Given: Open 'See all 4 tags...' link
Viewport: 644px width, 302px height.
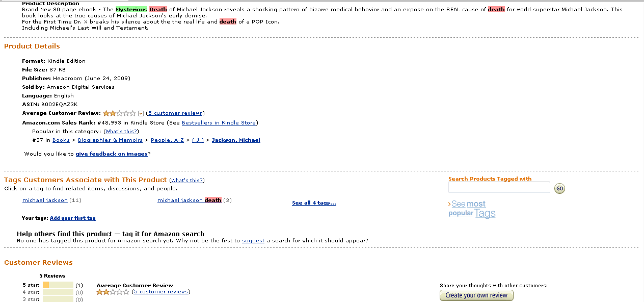Looking at the screenshot, I should tap(314, 203).
